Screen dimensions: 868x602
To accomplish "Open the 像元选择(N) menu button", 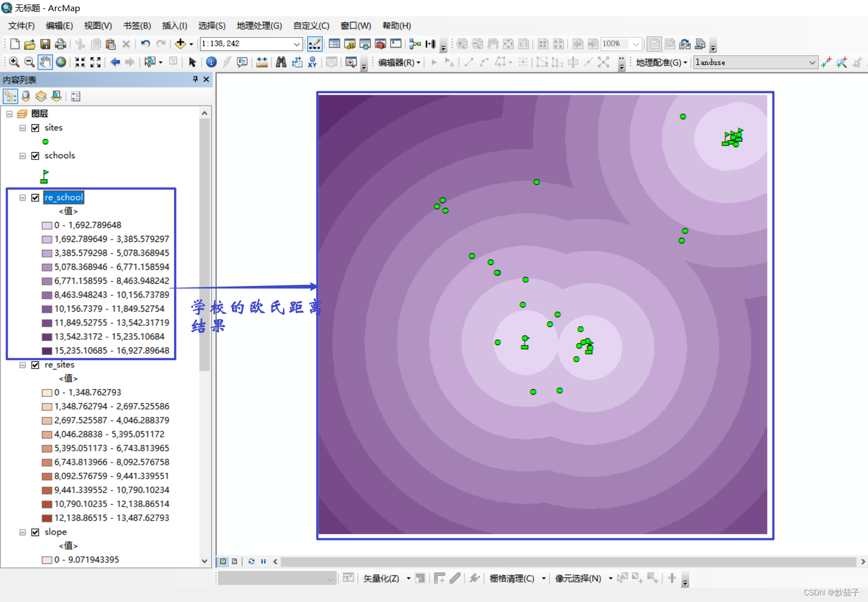I will click(x=584, y=579).
